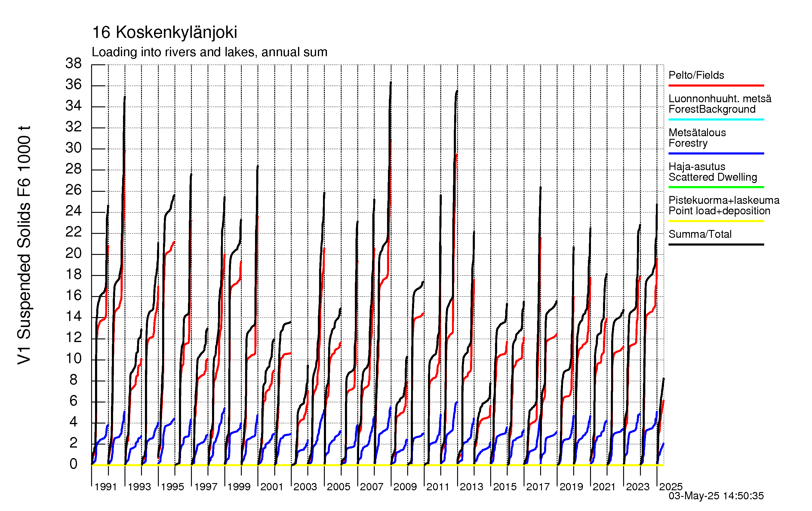
Task: Click the red Pelto/Fields legend line
Action: click(x=716, y=86)
